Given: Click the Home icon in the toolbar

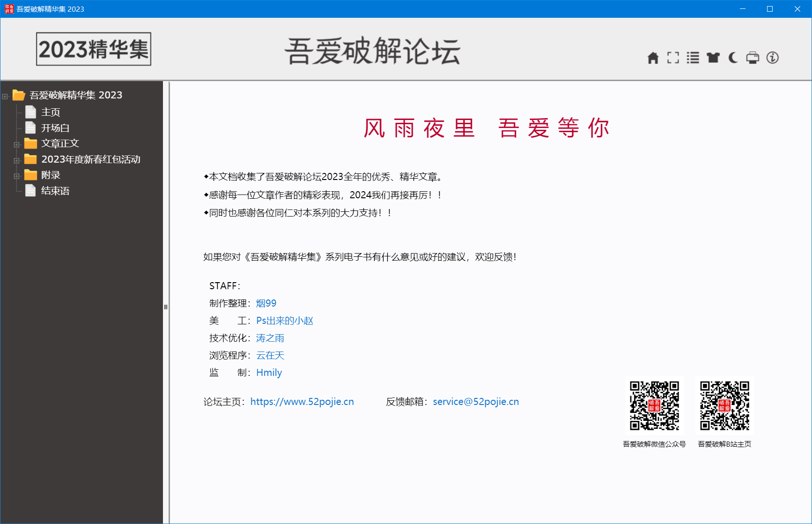Looking at the screenshot, I should [653, 58].
